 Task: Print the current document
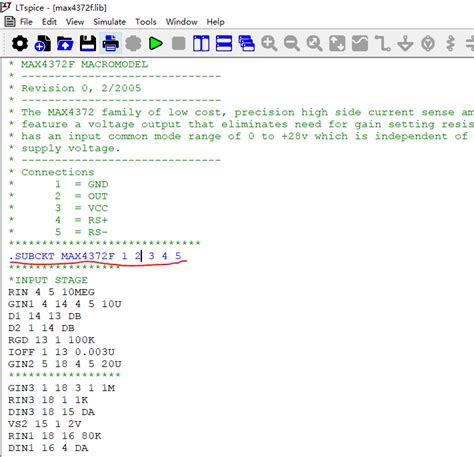click(111, 44)
